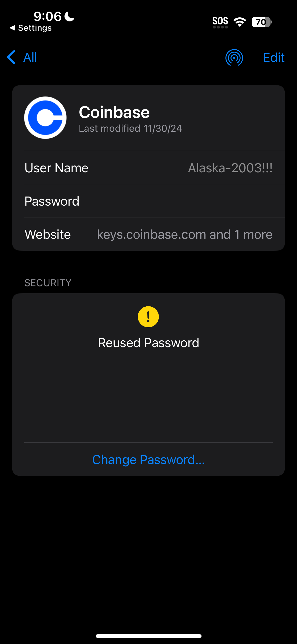Tap the Reused Password warning text
This screenshot has width=297, height=644.
tap(148, 343)
